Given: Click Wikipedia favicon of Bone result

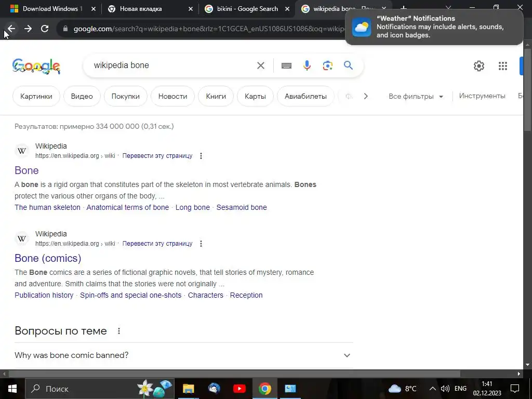Looking at the screenshot, I should tap(22, 151).
